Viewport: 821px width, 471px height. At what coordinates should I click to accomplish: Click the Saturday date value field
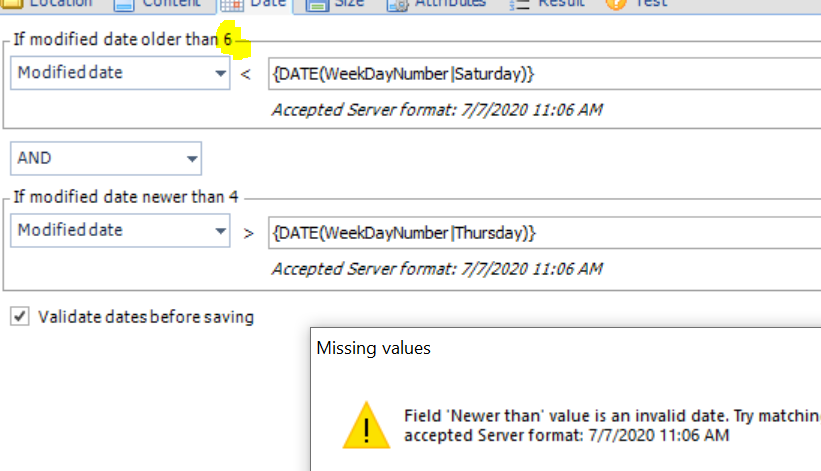click(540, 74)
